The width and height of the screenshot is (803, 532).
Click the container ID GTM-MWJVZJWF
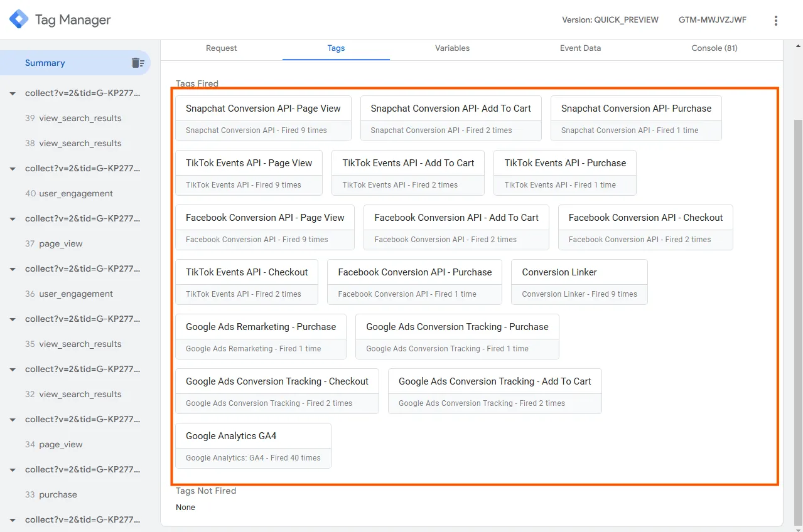click(713, 20)
